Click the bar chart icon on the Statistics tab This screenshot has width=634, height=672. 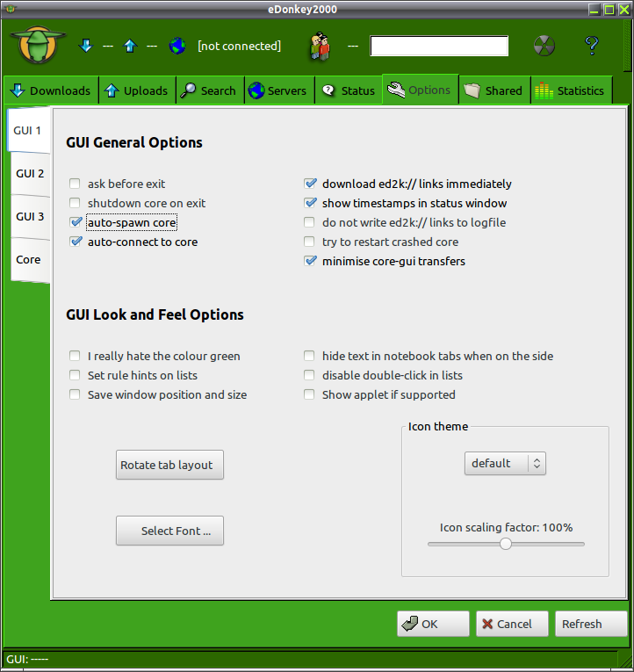544,90
